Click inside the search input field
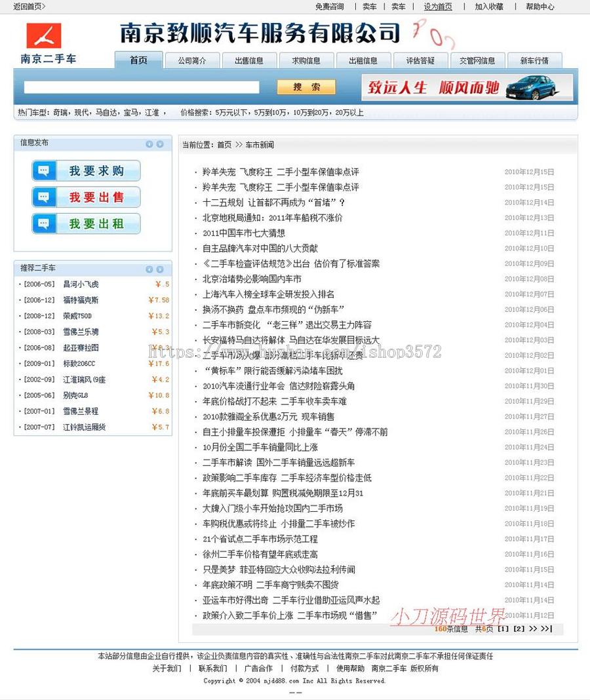Screen dimensions: 590x700 (x=141, y=87)
